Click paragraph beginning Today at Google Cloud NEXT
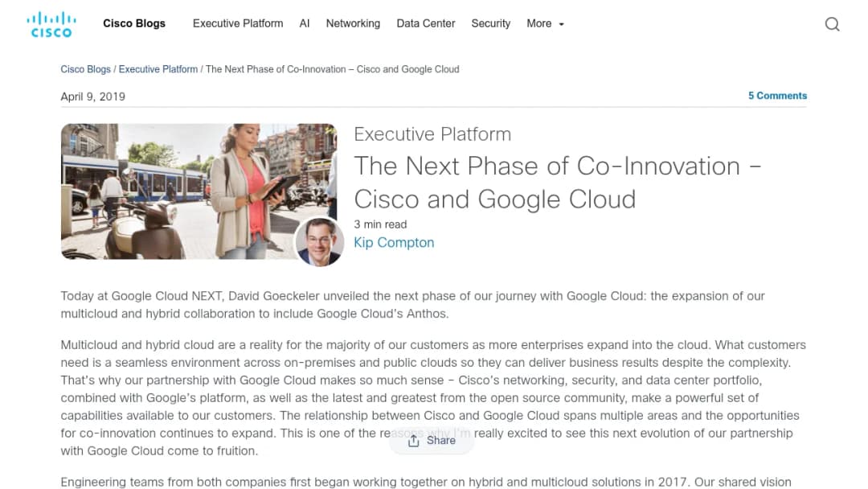The image size is (868, 489). [413, 305]
